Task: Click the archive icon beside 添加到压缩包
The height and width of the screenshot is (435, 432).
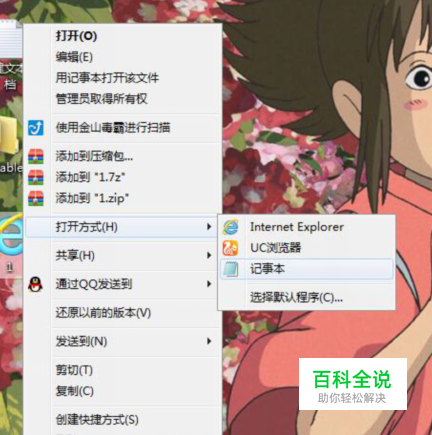Action: (36, 156)
